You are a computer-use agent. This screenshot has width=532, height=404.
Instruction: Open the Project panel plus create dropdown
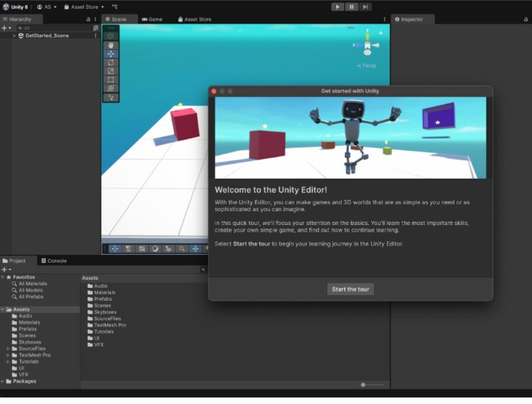(x=6, y=269)
